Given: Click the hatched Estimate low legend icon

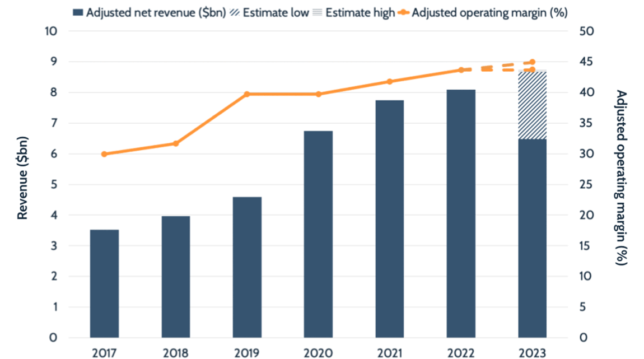Looking at the screenshot, I should [x=234, y=13].
